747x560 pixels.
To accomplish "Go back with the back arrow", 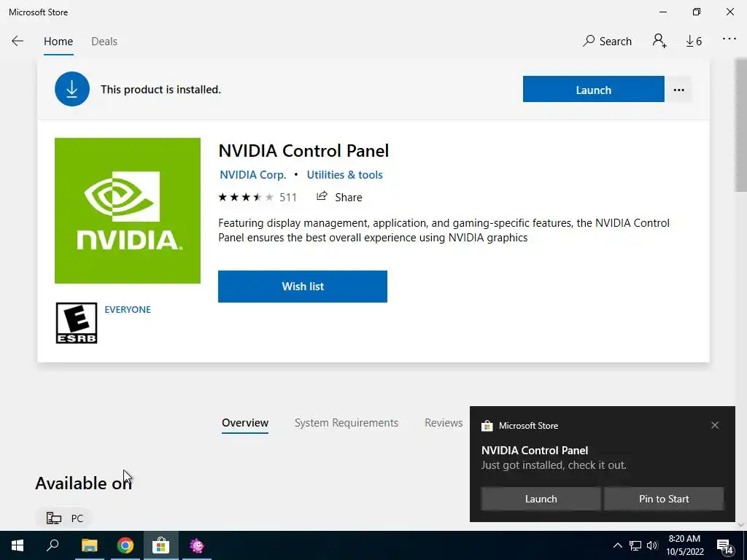I will pos(18,41).
